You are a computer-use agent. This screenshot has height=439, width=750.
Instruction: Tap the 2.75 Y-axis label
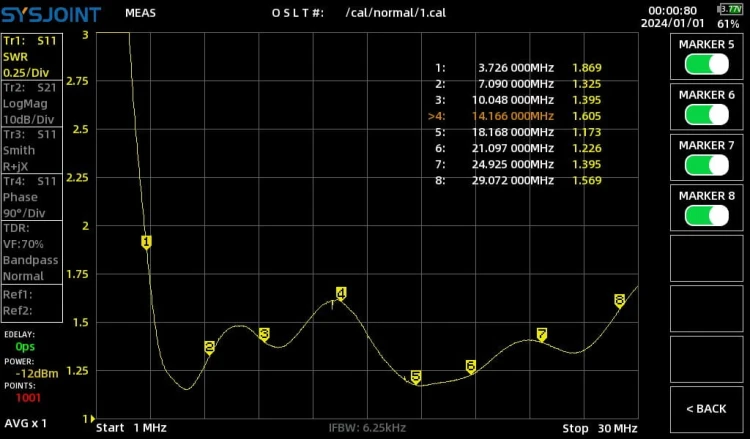(x=77, y=81)
